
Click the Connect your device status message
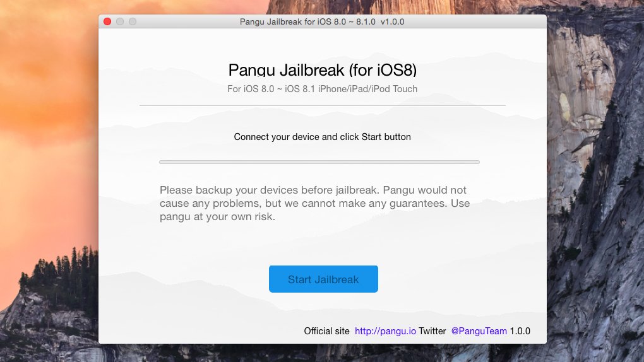point(323,137)
